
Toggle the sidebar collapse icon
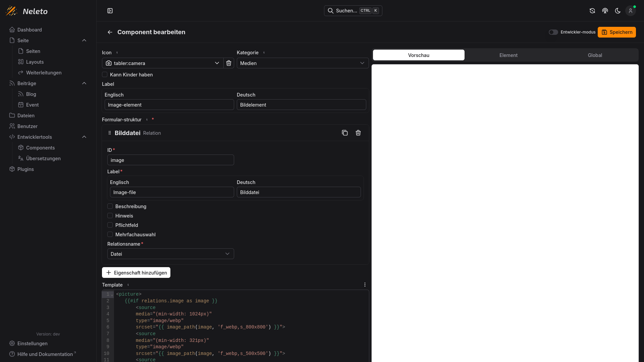110,11
